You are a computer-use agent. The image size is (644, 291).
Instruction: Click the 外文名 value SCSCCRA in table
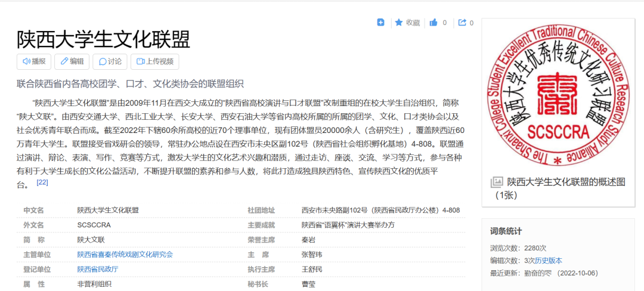click(94, 225)
